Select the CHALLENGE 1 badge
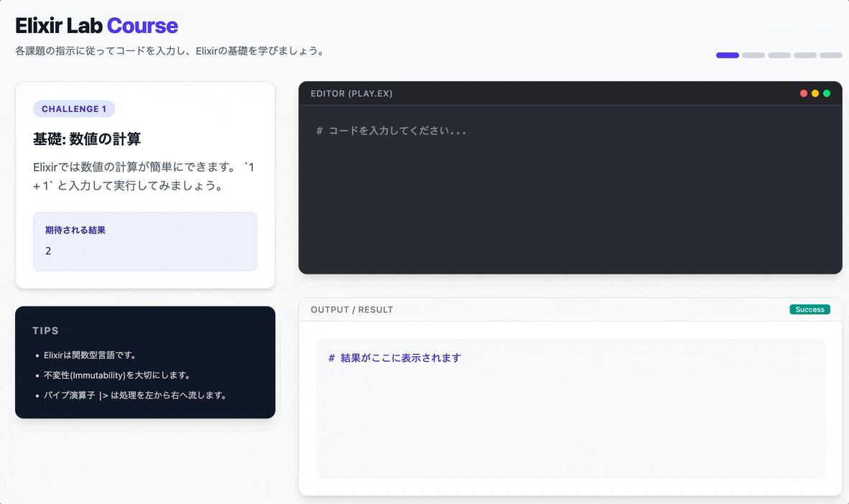Viewport: 849px width, 504px height. click(74, 108)
